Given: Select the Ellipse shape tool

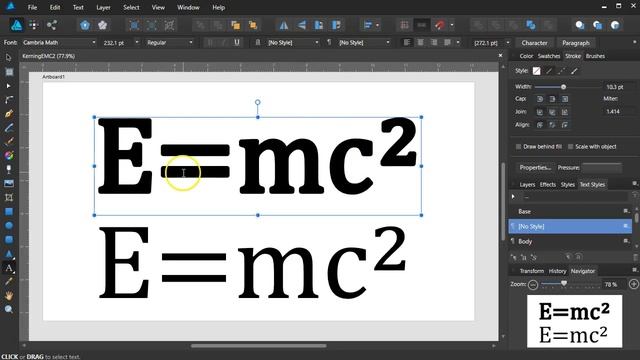Looking at the screenshot, I should tap(9, 225).
